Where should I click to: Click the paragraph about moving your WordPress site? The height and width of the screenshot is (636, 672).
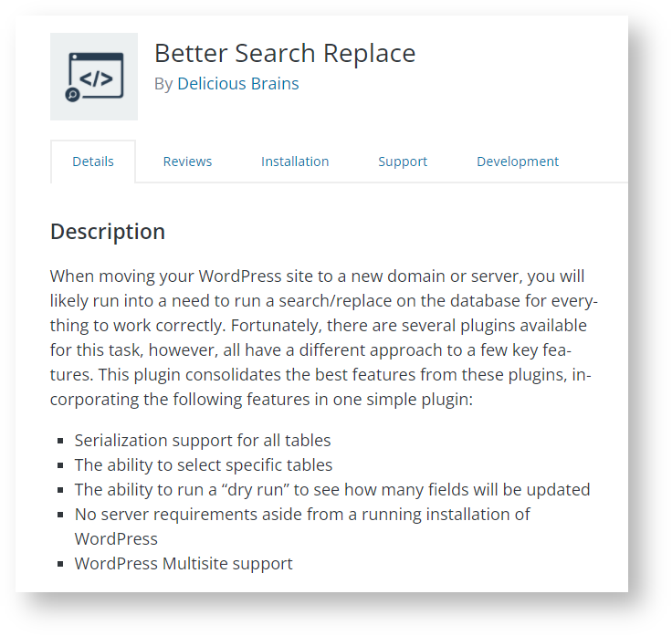[324, 338]
